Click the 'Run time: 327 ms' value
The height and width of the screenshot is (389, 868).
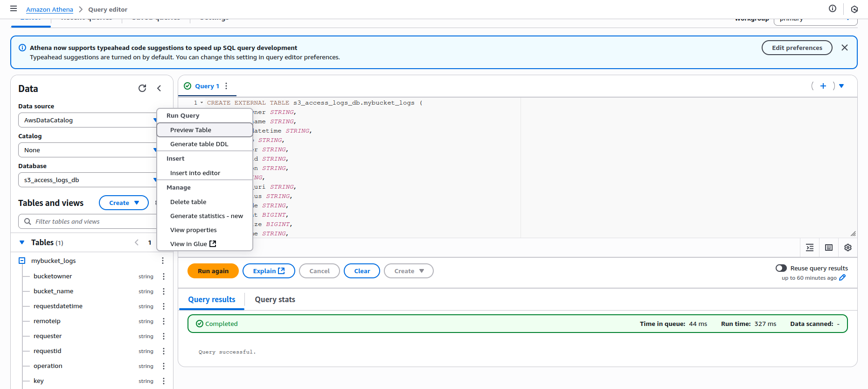(x=749, y=324)
